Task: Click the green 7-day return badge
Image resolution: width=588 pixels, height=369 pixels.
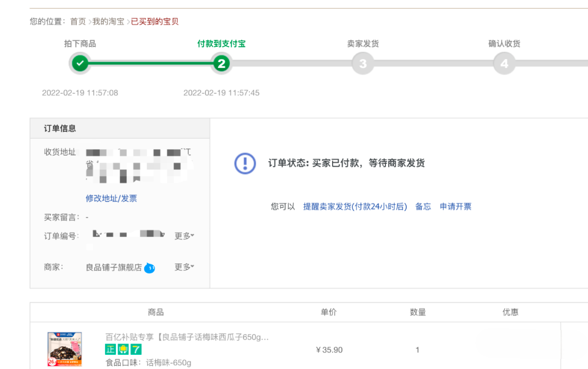Action: pyautogui.click(x=136, y=349)
